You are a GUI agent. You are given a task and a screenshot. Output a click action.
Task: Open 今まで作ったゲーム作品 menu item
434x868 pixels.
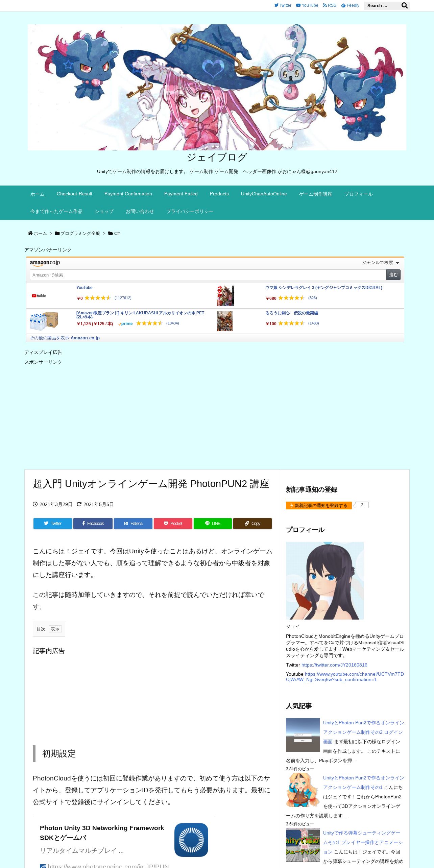(x=56, y=211)
